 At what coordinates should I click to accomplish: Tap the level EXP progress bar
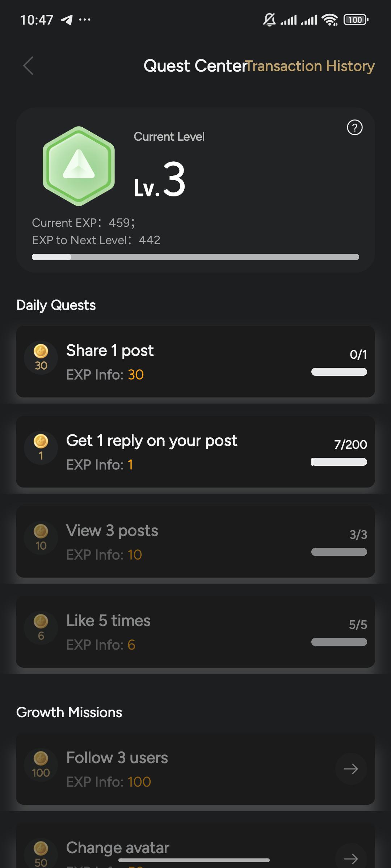tap(195, 257)
